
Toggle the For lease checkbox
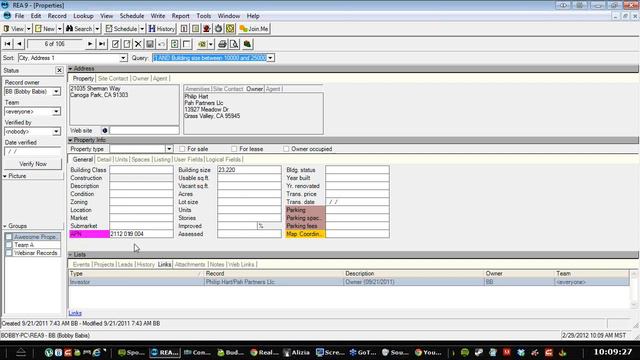(x=234, y=149)
